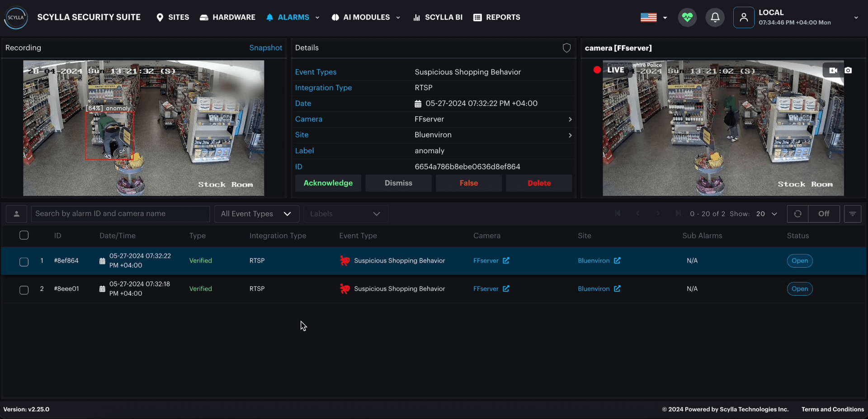This screenshot has width=868, height=419.
Task: Click the recording alarm thumbnail image
Action: (x=144, y=128)
